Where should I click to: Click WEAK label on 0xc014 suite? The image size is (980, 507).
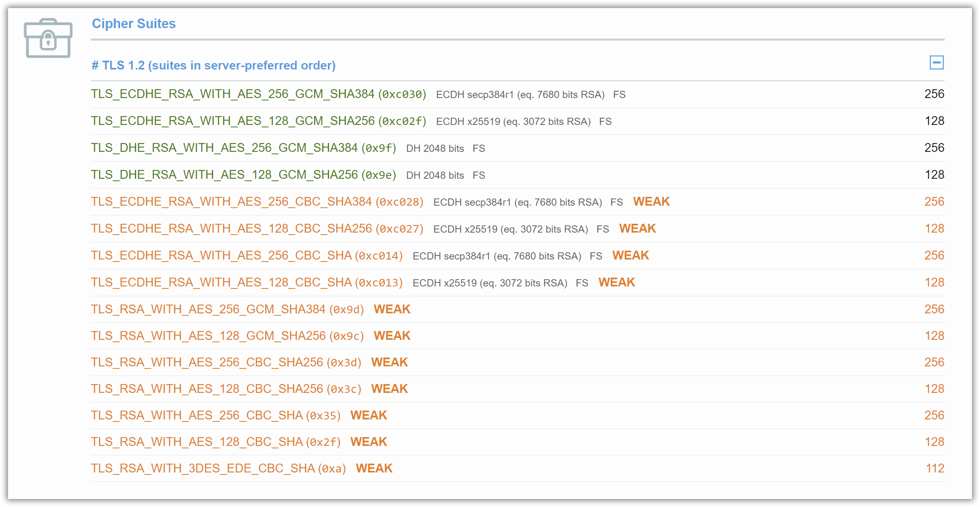[630, 256]
